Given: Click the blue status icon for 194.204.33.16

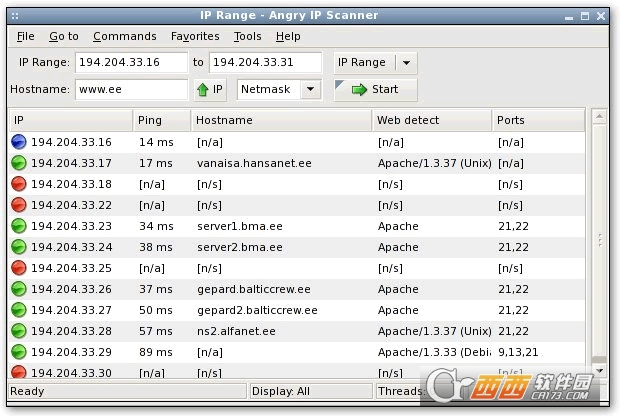Looking at the screenshot, I should 19,142.
